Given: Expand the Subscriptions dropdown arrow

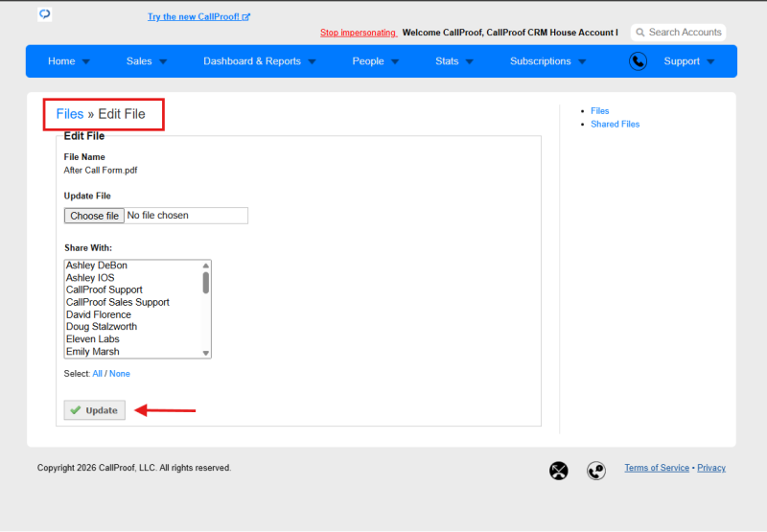Looking at the screenshot, I should [x=582, y=61].
